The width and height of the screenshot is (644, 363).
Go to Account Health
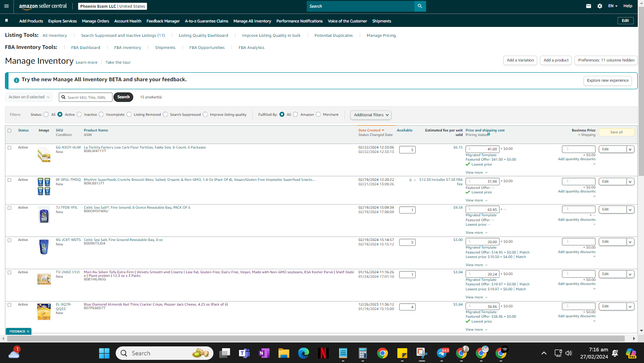pyautogui.click(x=128, y=21)
